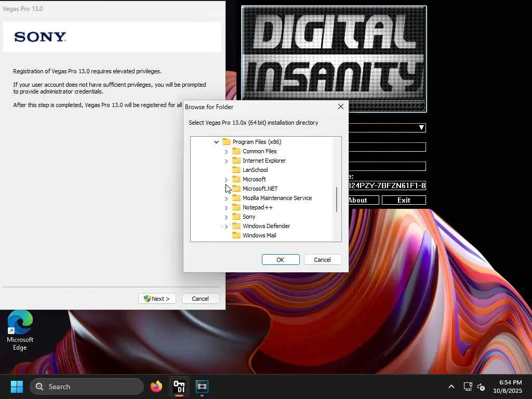
Task: Expand the Common Files folder node
Action: pos(227,152)
